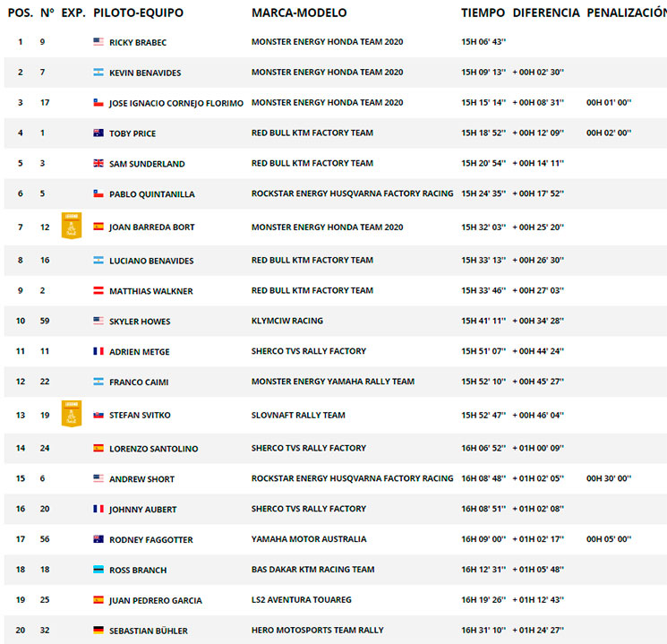The width and height of the screenshot is (667, 644).
Task: Click the USA flag beside Andrew Short
Action: [x=98, y=478]
